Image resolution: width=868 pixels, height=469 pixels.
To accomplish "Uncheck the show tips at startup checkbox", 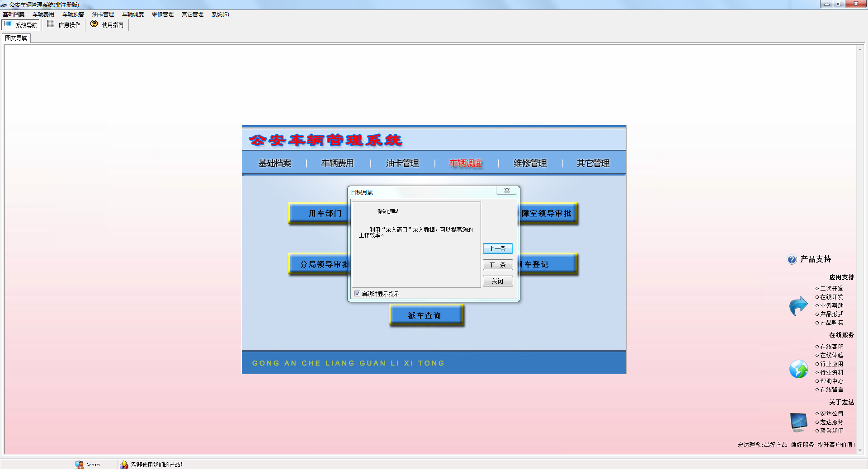I will click(x=358, y=294).
